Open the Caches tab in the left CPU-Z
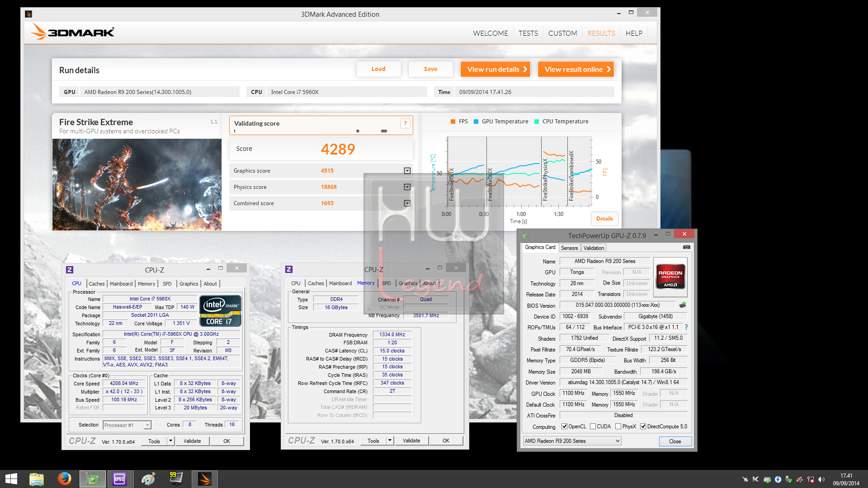This screenshot has width=868, height=488. pos(96,284)
